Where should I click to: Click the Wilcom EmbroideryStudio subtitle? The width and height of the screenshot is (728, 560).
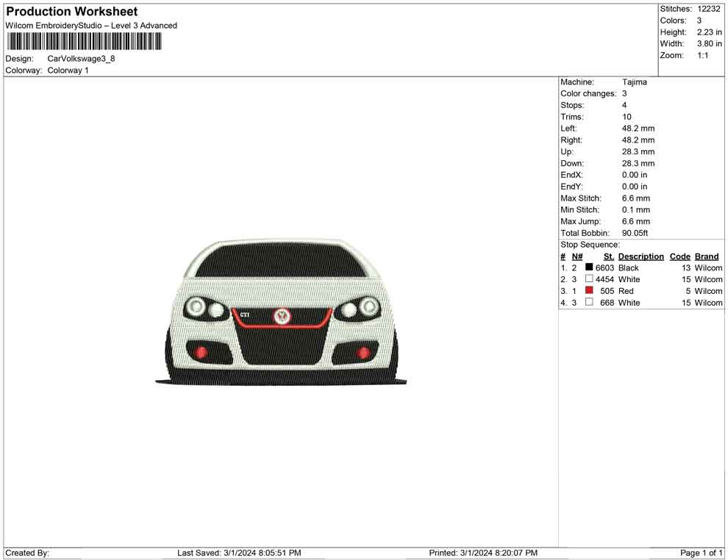tap(91, 26)
